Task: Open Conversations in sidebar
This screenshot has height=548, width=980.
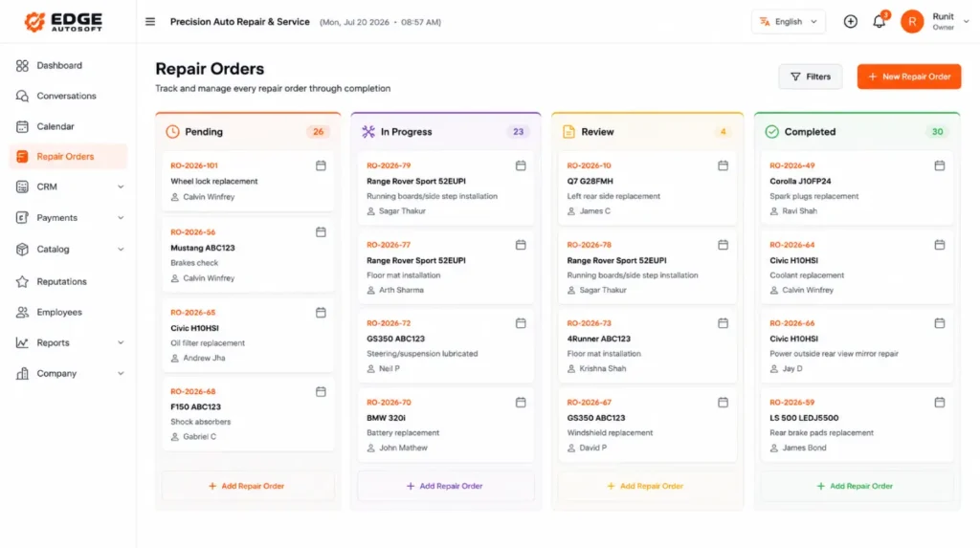Action: coord(69,97)
